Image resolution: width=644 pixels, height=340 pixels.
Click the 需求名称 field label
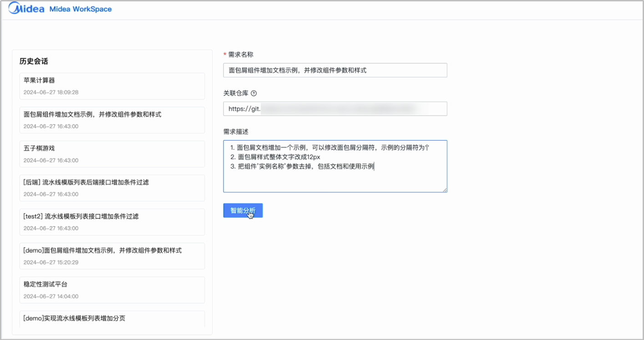click(x=241, y=55)
